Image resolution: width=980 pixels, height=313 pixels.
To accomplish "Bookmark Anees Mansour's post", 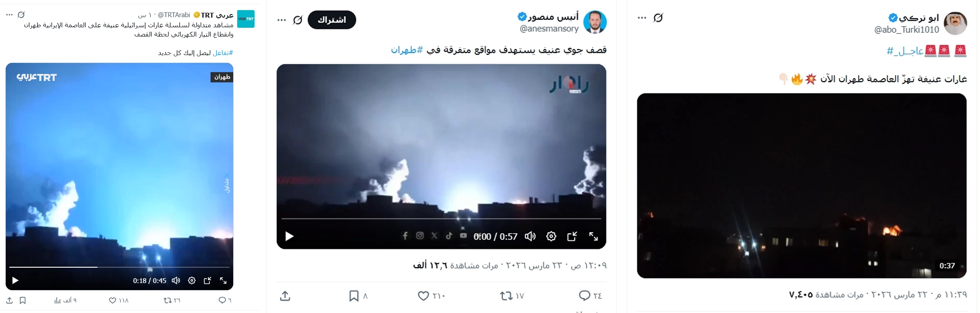I will click(x=354, y=296).
